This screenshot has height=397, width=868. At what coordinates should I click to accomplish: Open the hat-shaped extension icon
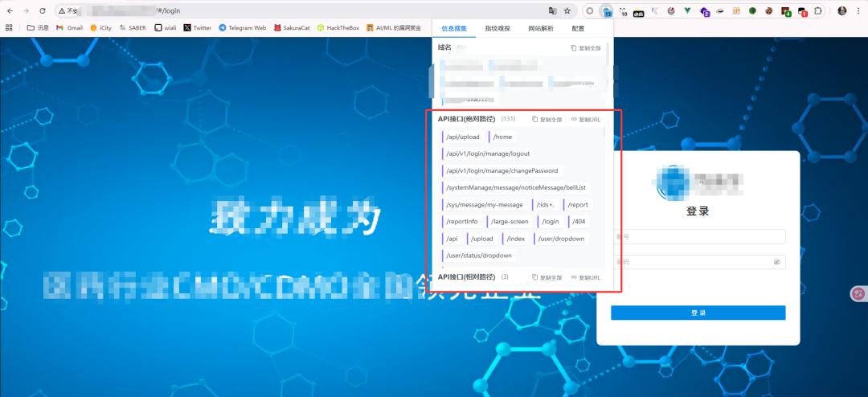coord(720,10)
